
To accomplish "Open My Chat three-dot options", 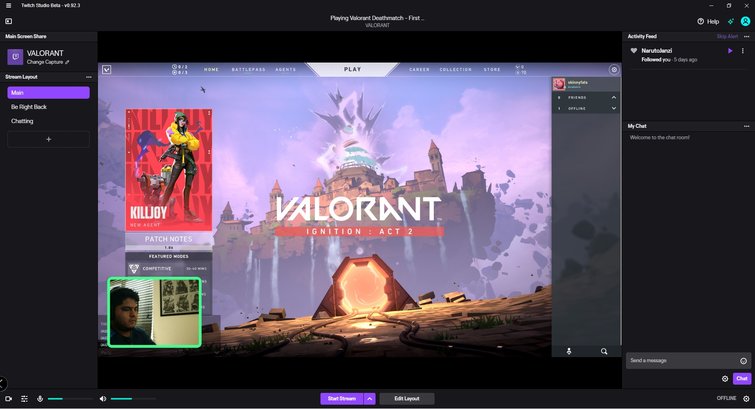I will [x=746, y=126].
